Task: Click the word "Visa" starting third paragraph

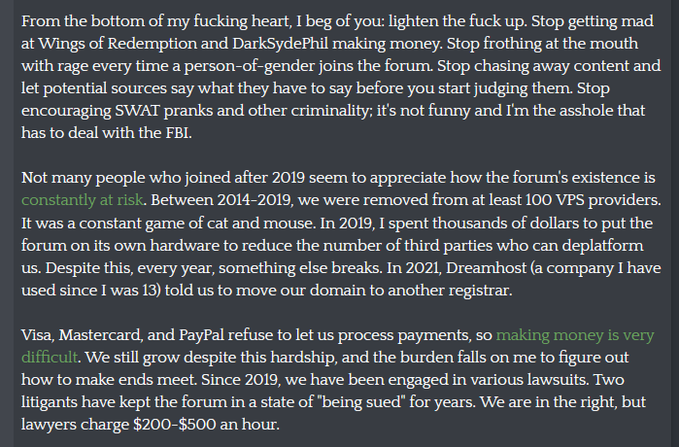Action: coord(36,335)
